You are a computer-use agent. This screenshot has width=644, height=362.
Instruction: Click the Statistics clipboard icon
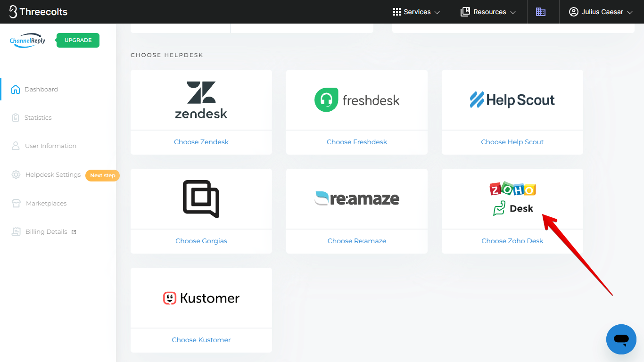point(16,117)
